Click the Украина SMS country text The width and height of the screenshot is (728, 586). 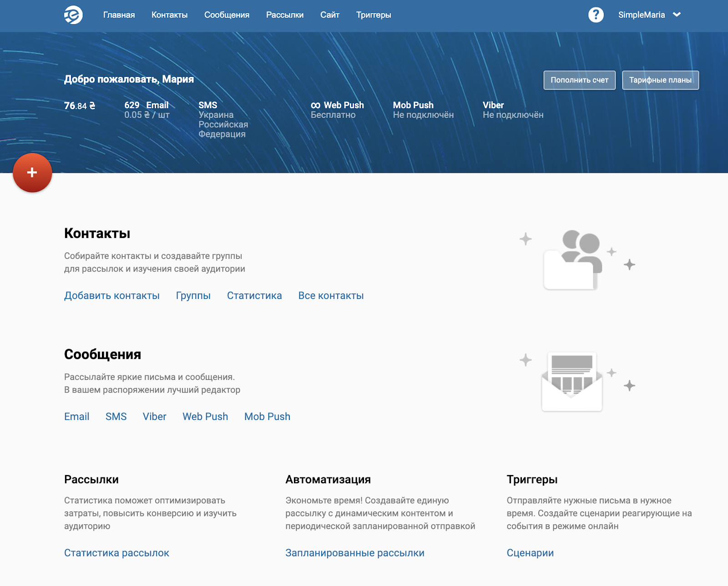coord(216,115)
